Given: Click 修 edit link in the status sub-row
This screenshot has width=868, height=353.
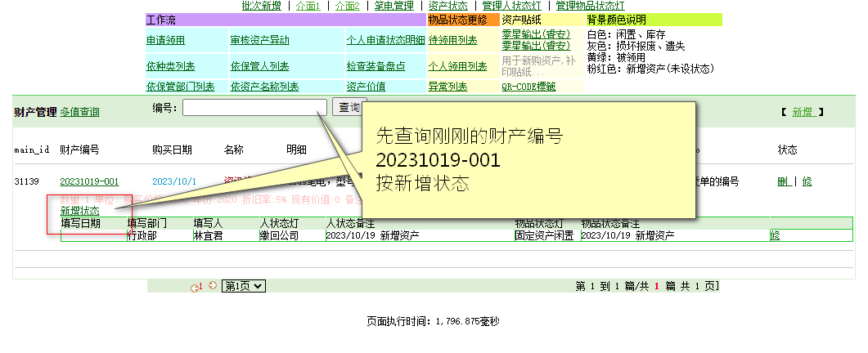Looking at the screenshot, I should point(774,235).
